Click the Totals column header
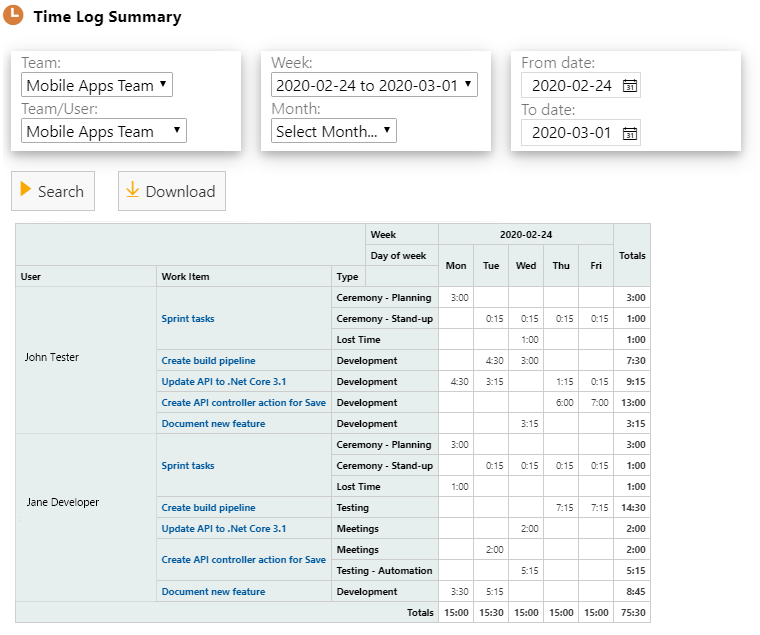This screenshot has height=635, width=760. coord(632,255)
